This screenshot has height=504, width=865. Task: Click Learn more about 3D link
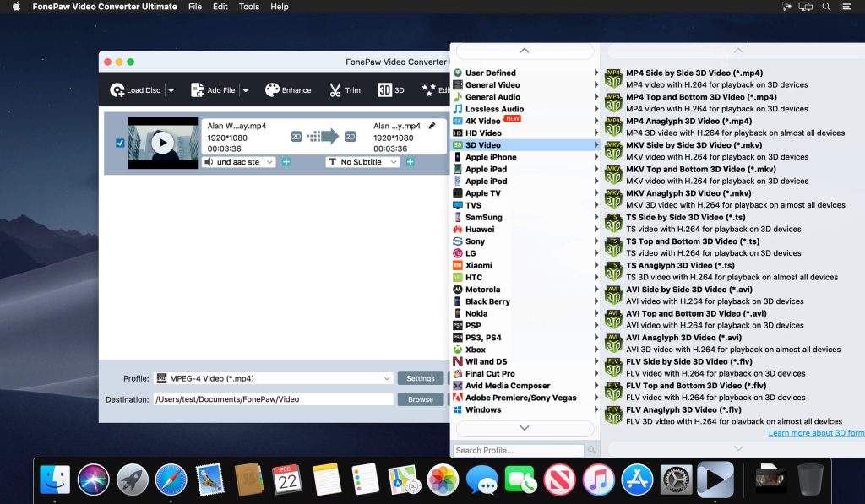(x=816, y=432)
